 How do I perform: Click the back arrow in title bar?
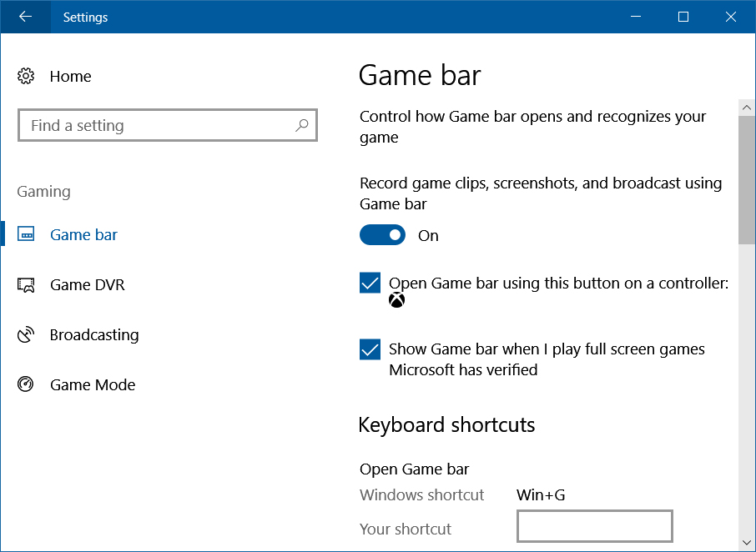(x=25, y=17)
